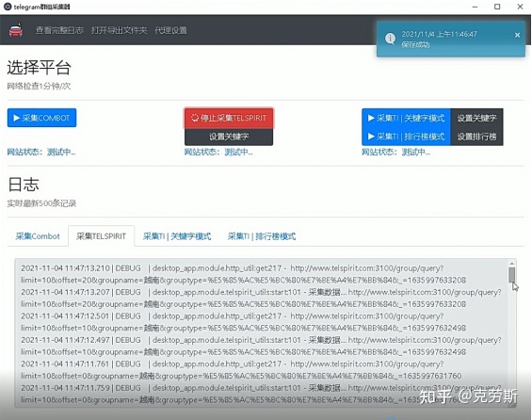Click the notification time 2021/11/4 上午11:46:47
Image resolution: width=532 pixels, height=420 pixels.
[x=439, y=34]
